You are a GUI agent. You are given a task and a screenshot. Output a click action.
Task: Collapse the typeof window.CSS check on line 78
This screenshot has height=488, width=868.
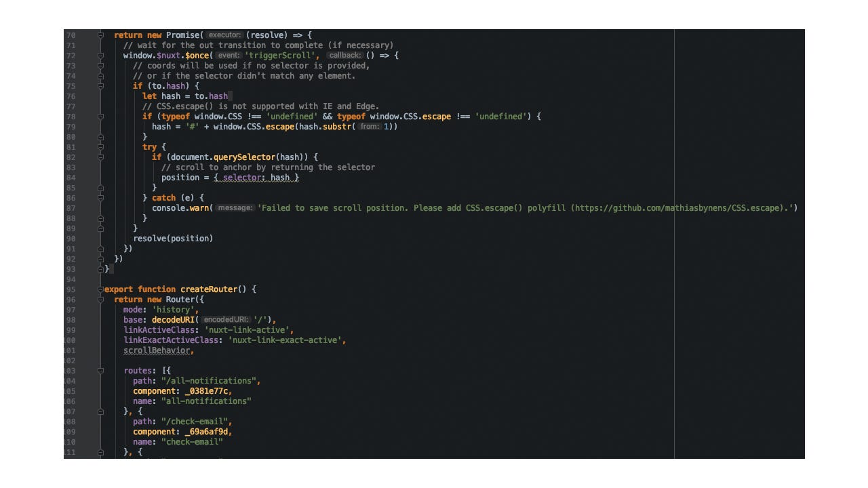pos(100,116)
